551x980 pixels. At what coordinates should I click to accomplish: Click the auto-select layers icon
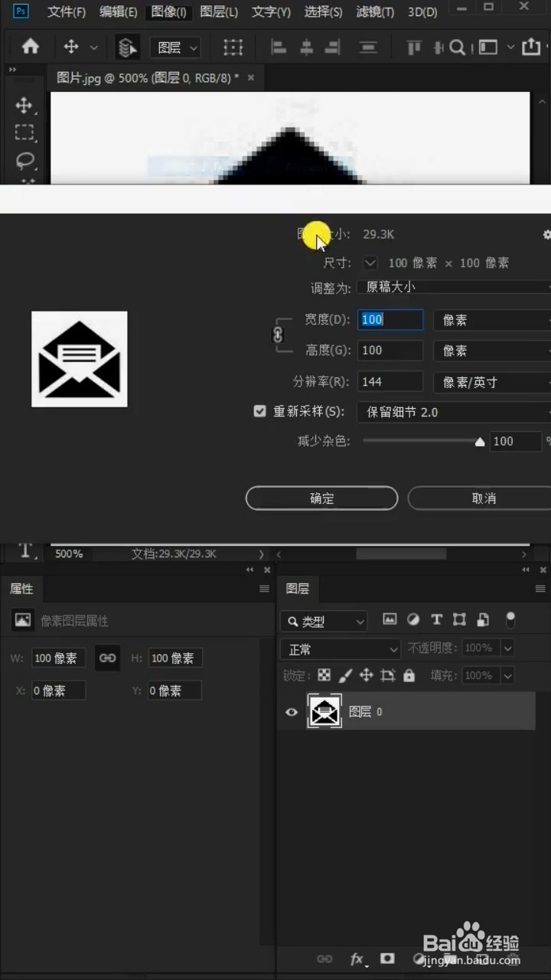pyautogui.click(x=127, y=47)
